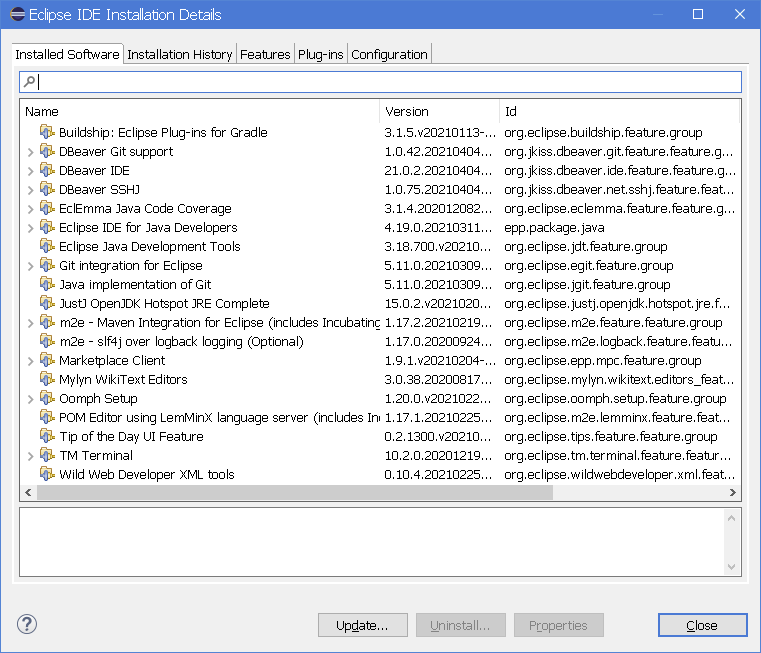Screen dimensions: 761x653
Task: Click the POM Editor LemMinX feature icon
Action: click(x=47, y=417)
